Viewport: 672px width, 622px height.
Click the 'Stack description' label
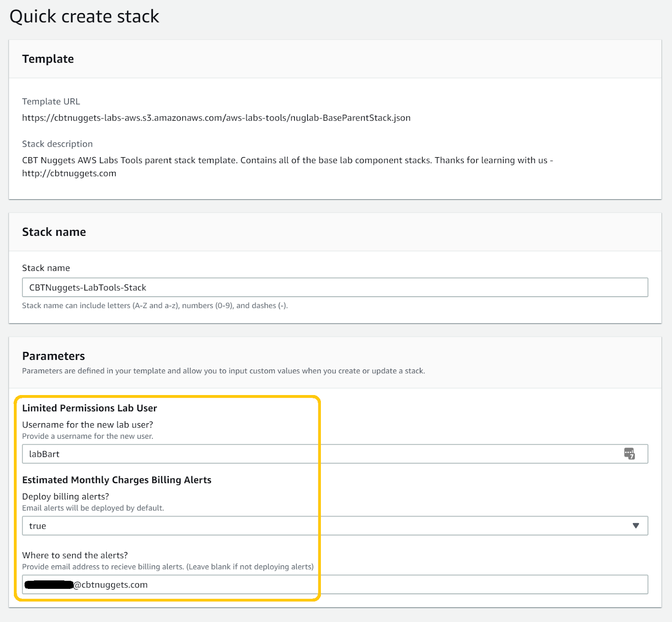click(58, 144)
